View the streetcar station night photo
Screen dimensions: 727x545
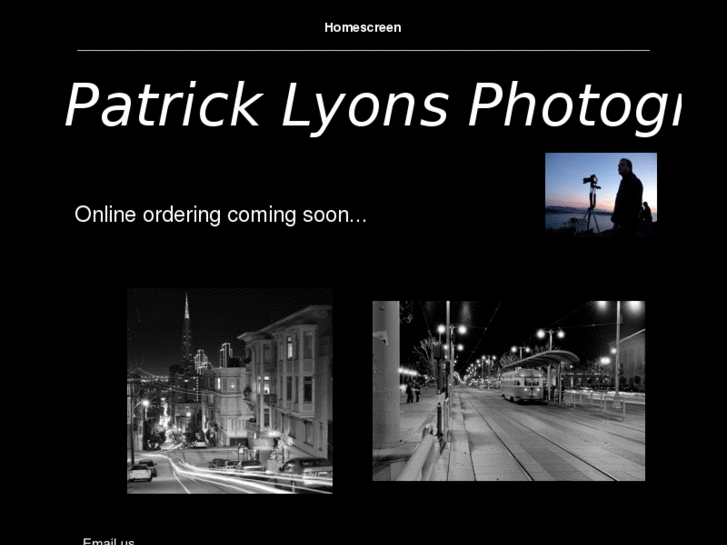tap(509, 391)
